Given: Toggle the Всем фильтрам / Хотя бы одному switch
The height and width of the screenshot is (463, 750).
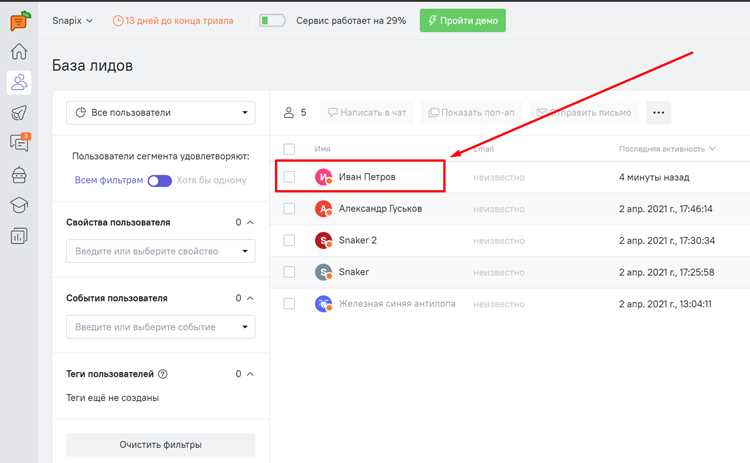Looking at the screenshot, I should [160, 181].
